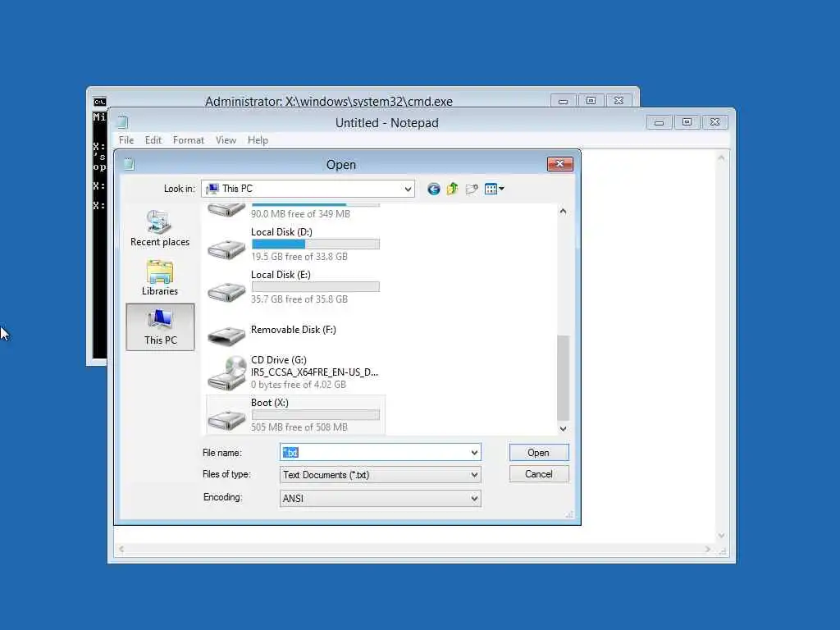Open the File menu in Notepad

[x=126, y=139]
